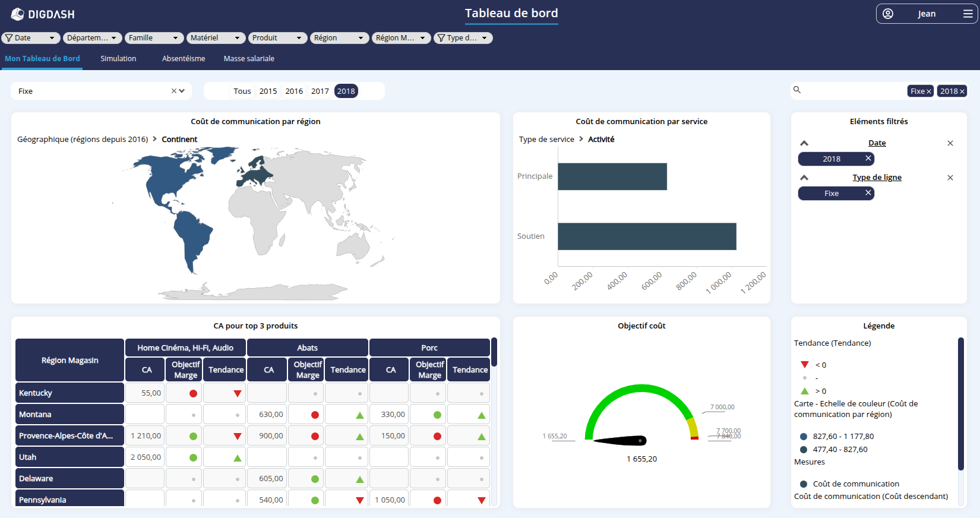The width and height of the screenshot is (980, 518).
Task: Switch to the Simulation tab
Action: [118, 59]
